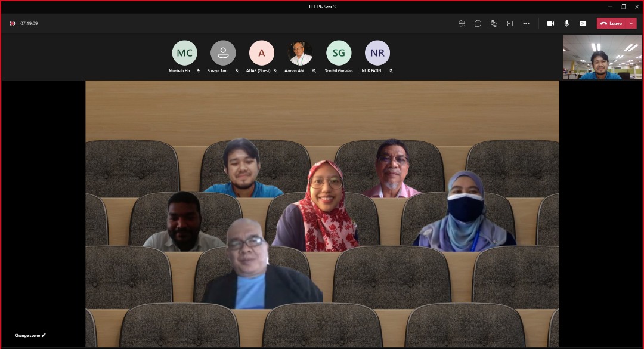Click the More options ellipsis in the title area
The height and width of the screenshot is (349, 644).
526,23
